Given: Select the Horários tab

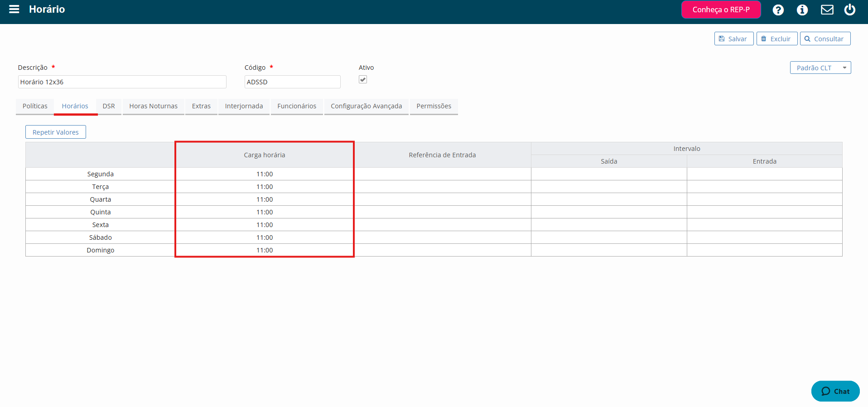Looking at the screenshot, I should pyautogui.click(x=75, y=106).
